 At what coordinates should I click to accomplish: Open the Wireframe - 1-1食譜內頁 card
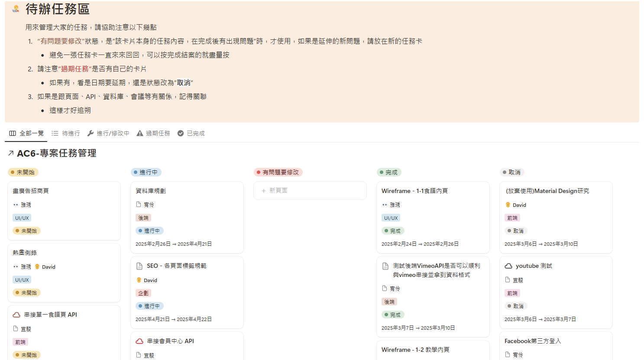(x=414, y=191)
